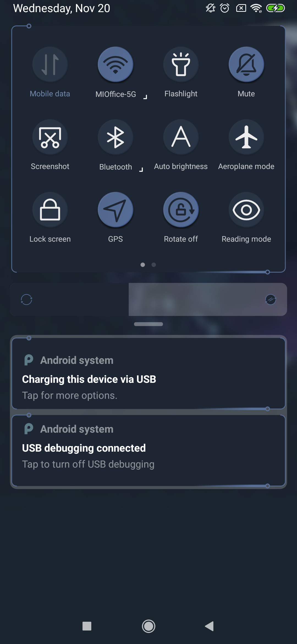Expand Wi-Fi options next to MIOffice-5G
This screenshot has height=644, width=297.
click(145, 97)
